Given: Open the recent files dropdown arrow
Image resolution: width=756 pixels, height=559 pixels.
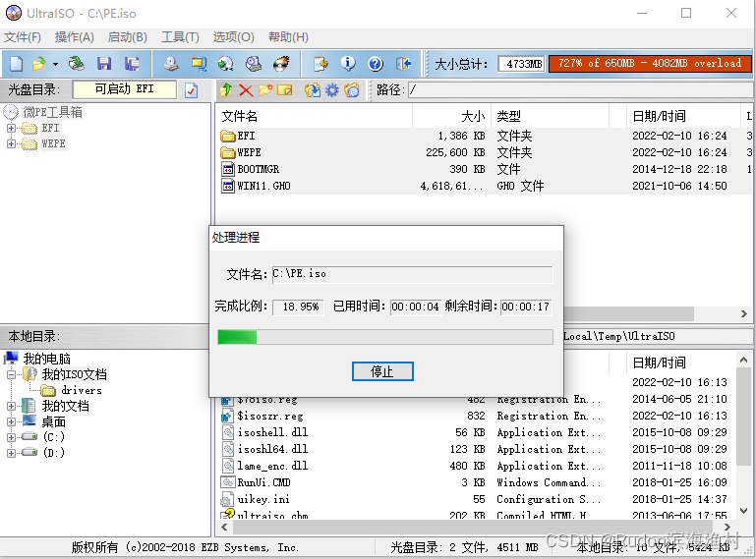Looking at the screenshot, I should point(55,64).
